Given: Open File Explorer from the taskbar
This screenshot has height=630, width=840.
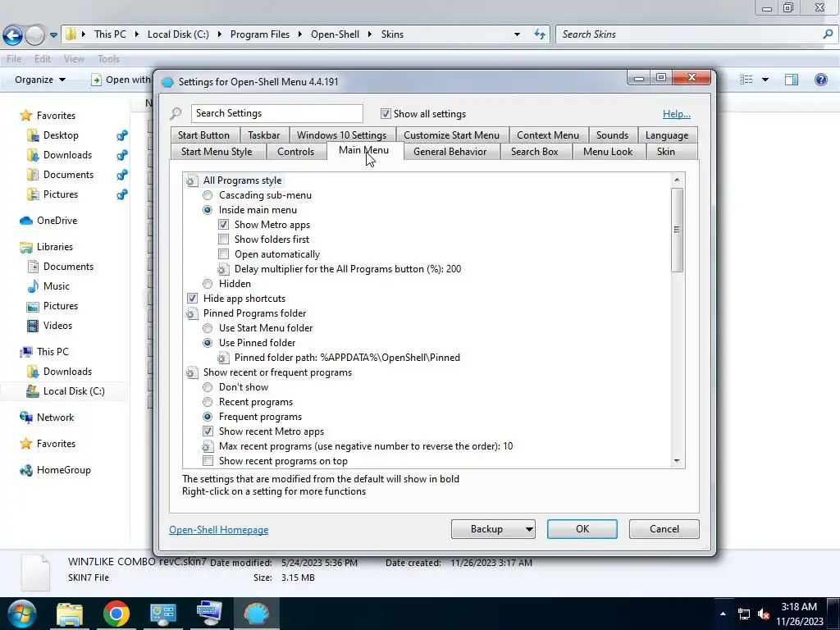Looking at the screenshot, I should [x=70, y=614].
